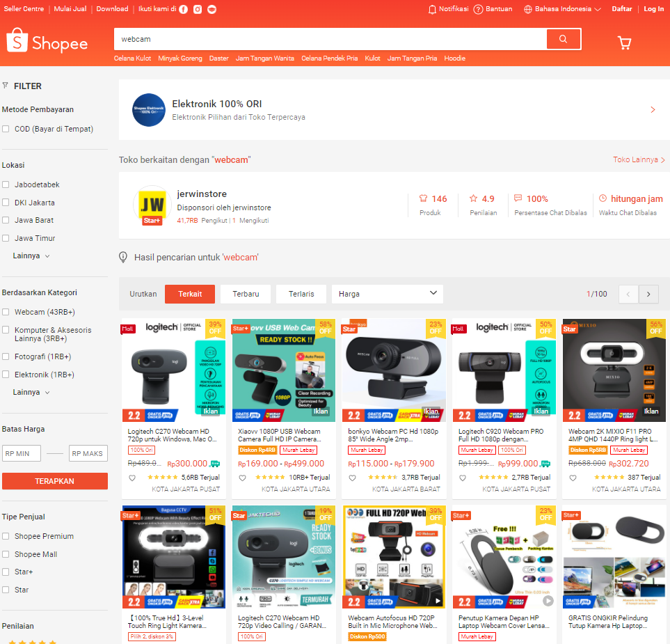Open Toko Lainnya link with chevron
The height and width of the screenshot is (644, 670).
[639, 159]
